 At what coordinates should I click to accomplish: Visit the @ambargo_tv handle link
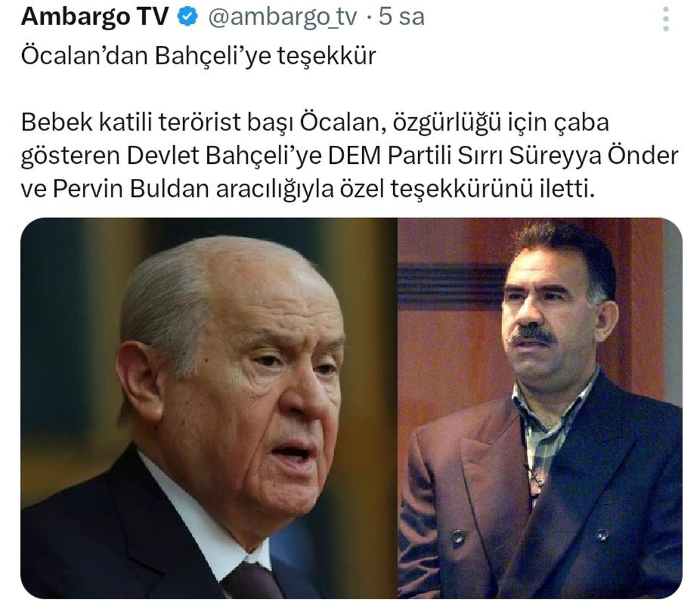pyautogui.click(x=282, y=17)
